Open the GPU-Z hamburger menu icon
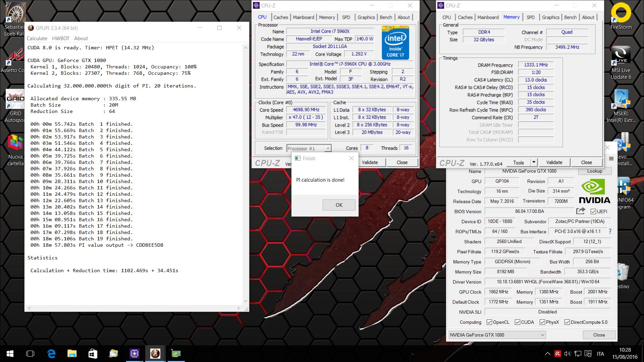The width and height of the screenshot is (644, 362). [x=611, y=159]
